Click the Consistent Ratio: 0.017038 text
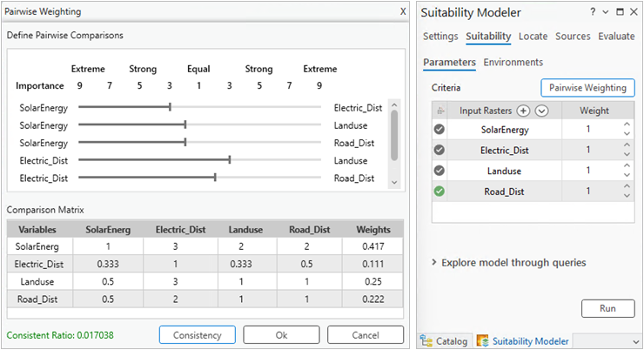Viewport: 644px width, 350px height. [x=60, y=335]
